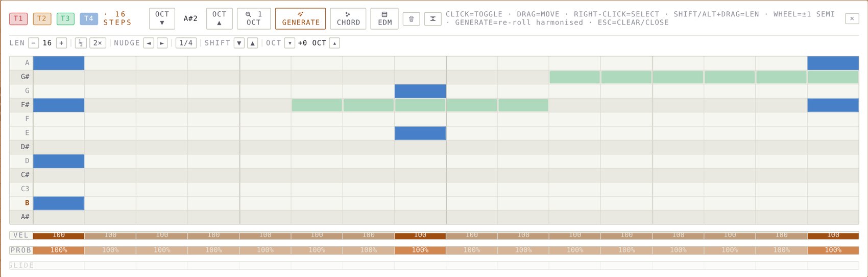Screen dimensions: 868x277
Task: Open the EDM presets button
Action: tap(384, 18)
